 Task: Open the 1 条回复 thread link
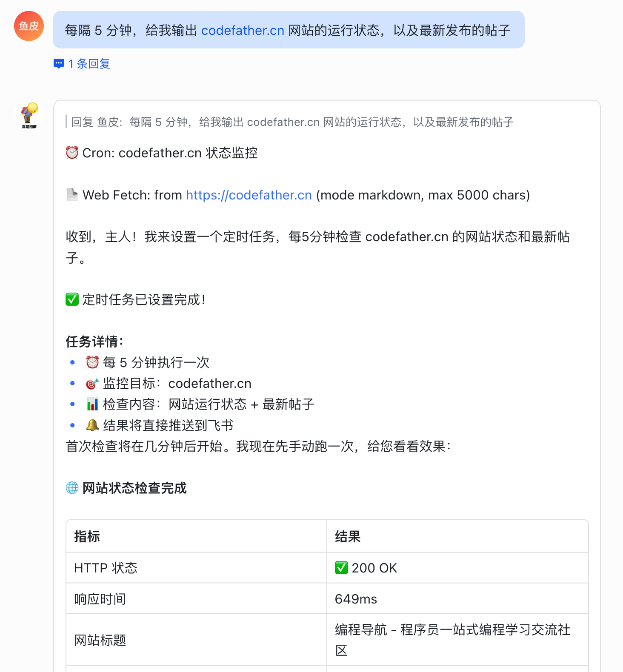pos(89,64)
